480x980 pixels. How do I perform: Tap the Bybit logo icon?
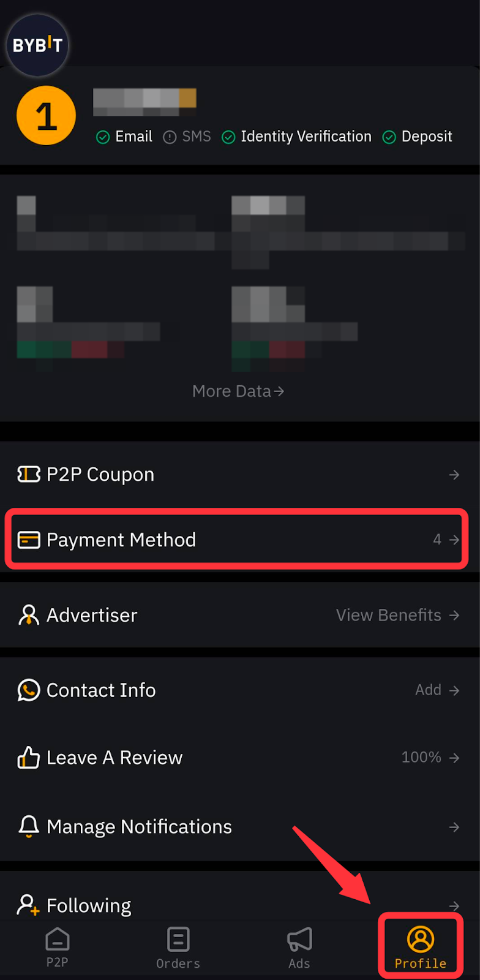tap(37, 45)
